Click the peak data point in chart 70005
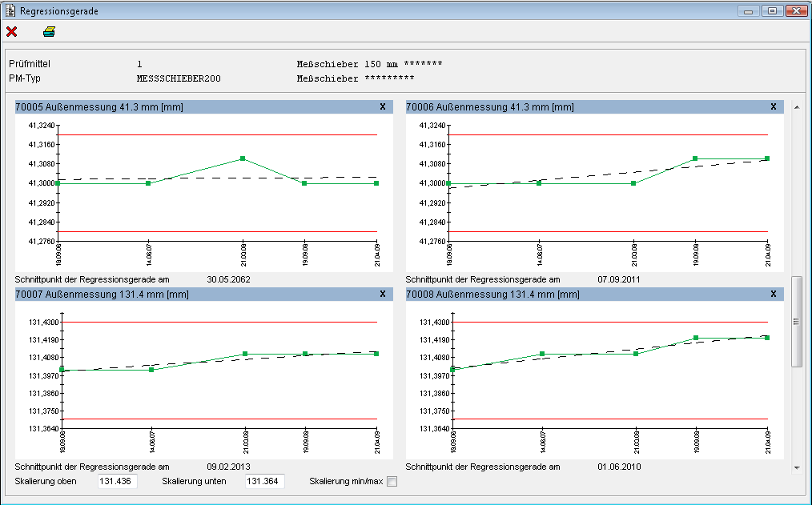The image size is (812, 505). [x=243, y=158]
